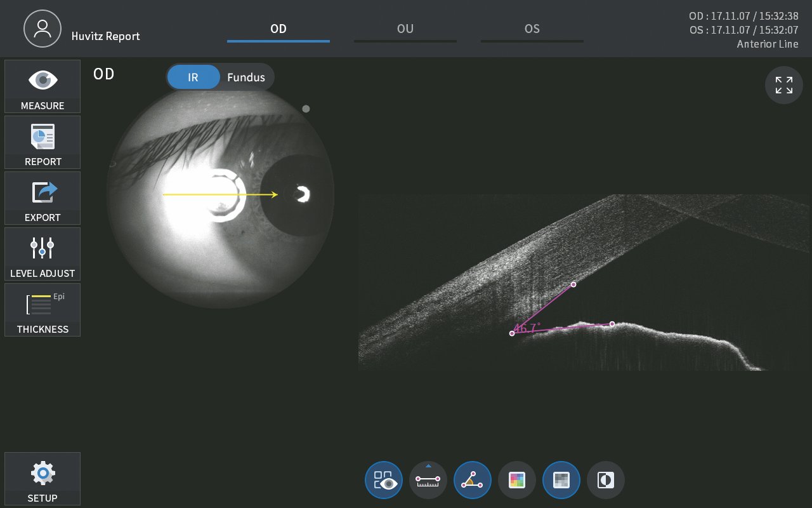Open SETUP gear settings
Image resolution: width=812 pixels, height=508 pixels.
[43, 479]
